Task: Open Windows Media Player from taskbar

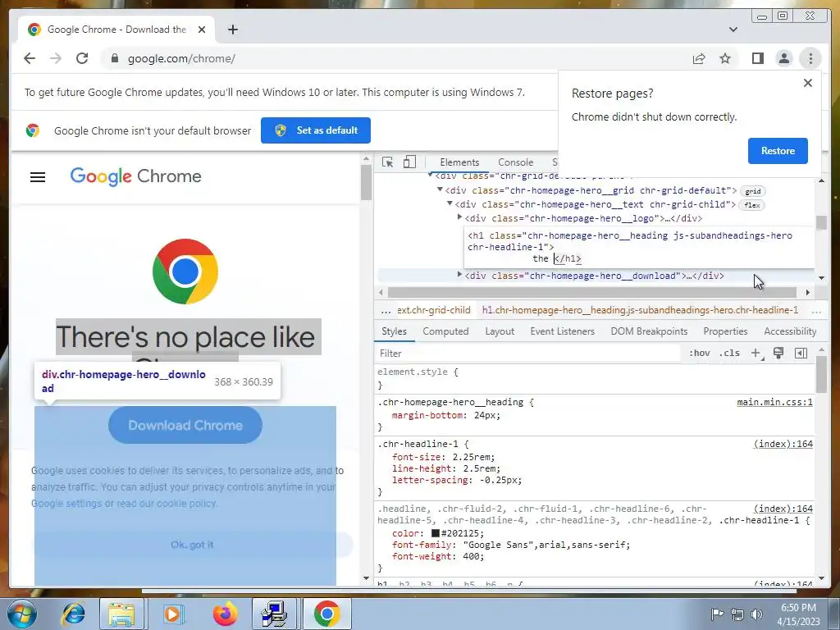Action: (172, 614)
